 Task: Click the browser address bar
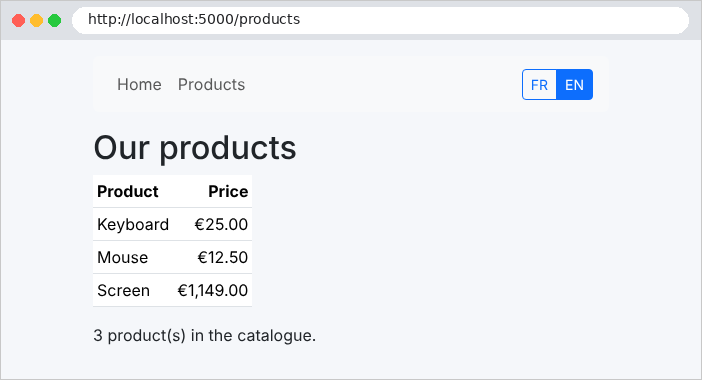[380, 20]
